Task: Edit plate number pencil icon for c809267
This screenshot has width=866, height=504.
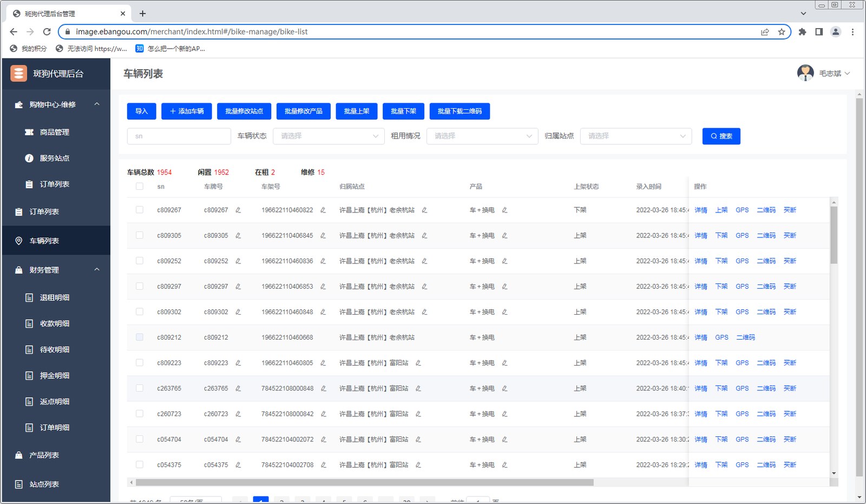Action: [238, 210]
